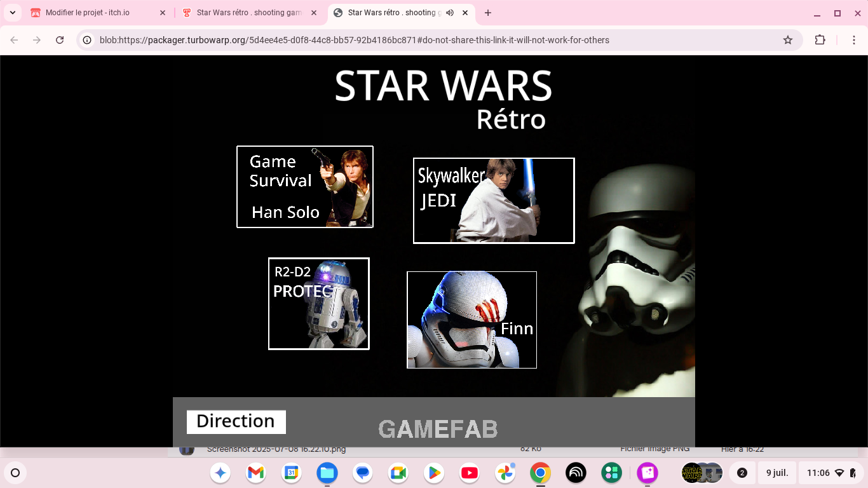Open the black cast-style app icon on the shelf
This screenshot has width=868, height=488.
tap(576, 473)
